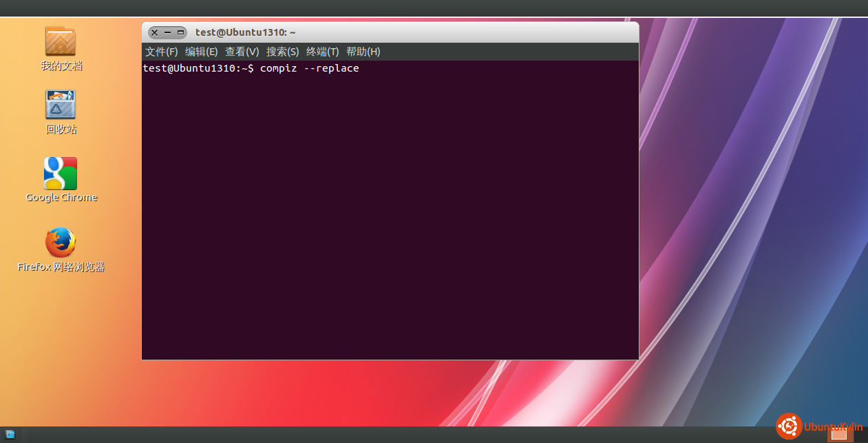This screenshot has height=443, width=868.
Task: Open the 终端(T) menu
Action: 323,52
